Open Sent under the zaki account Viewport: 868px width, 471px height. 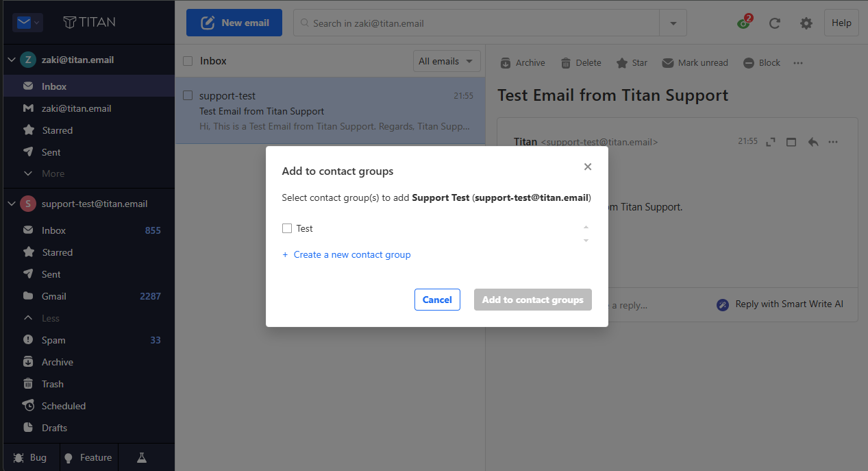(89, 152)
